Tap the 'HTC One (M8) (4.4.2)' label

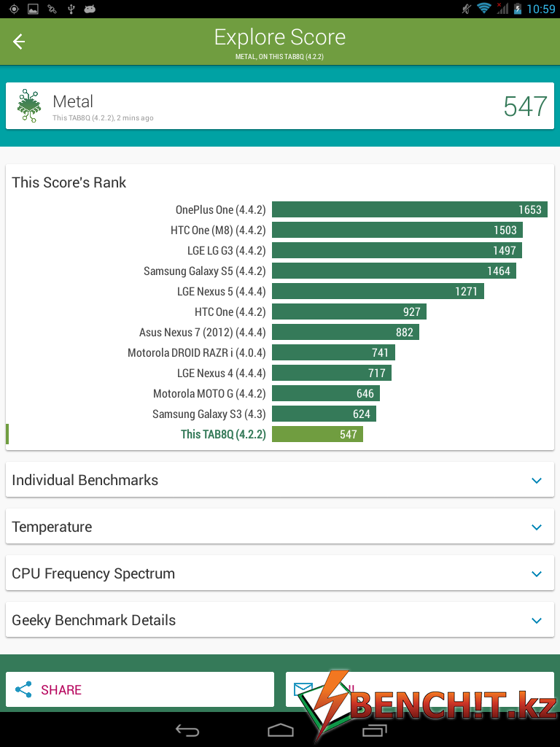[x=218, y=231]
